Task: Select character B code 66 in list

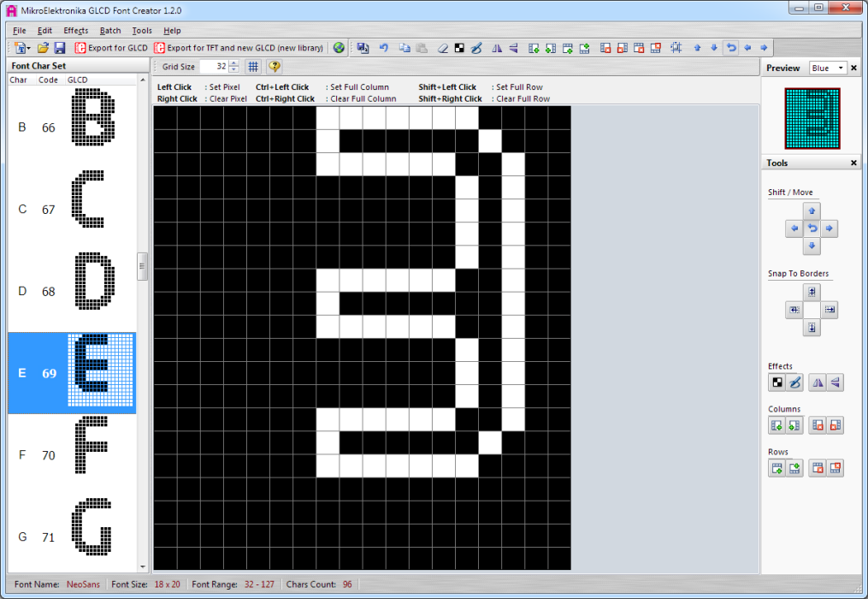Action: (72, 128)
